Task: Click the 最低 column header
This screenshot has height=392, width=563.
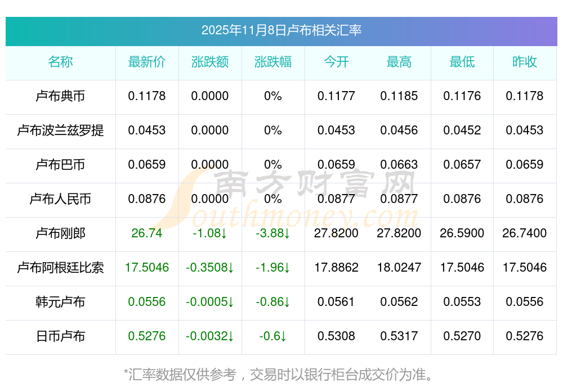Action: click(x=462, y=62)
